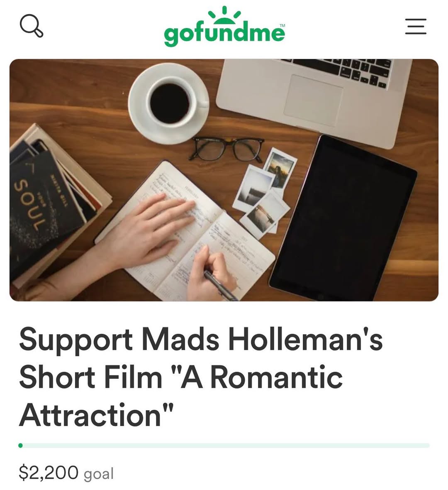Click the green dot on the progress bar
Screen dimensions: 448x490
(x=20, y=445)
